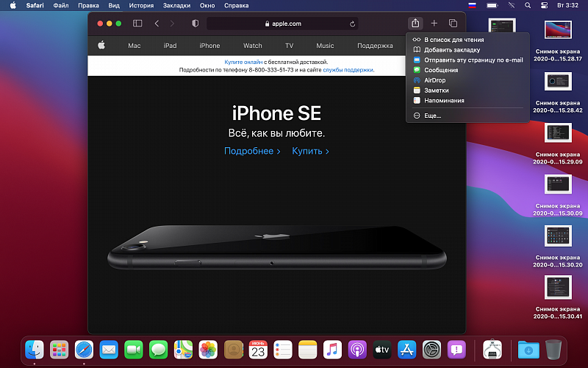Go back with the left arrow

pyautogui.click(x=157, y=24)
